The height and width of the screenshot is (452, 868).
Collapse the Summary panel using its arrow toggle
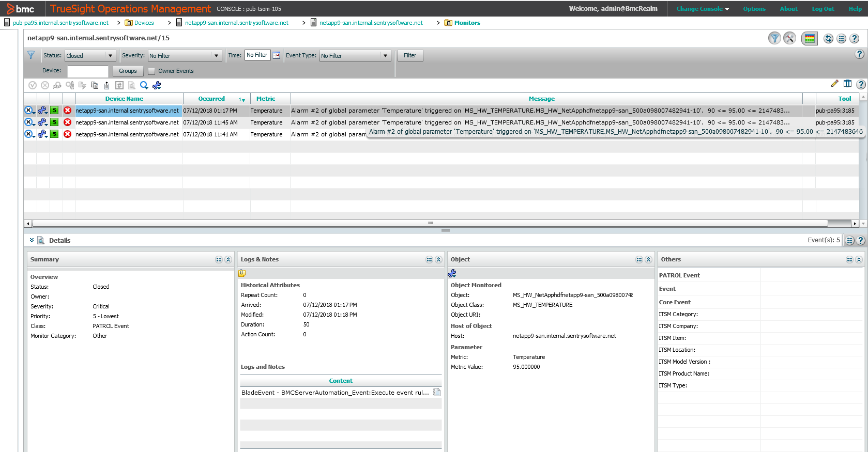[228, 260]
